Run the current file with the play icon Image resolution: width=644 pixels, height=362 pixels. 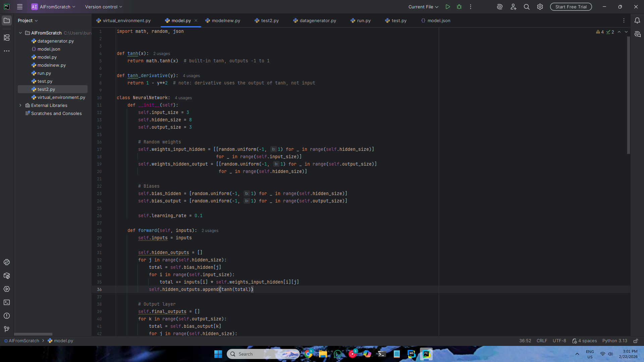(448, 7)
